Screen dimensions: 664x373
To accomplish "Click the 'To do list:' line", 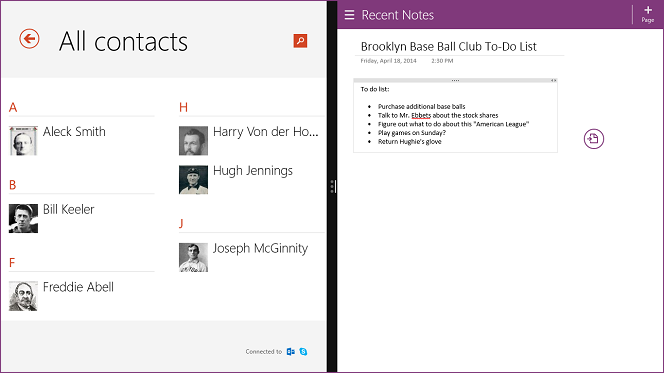I will point(375,89).
